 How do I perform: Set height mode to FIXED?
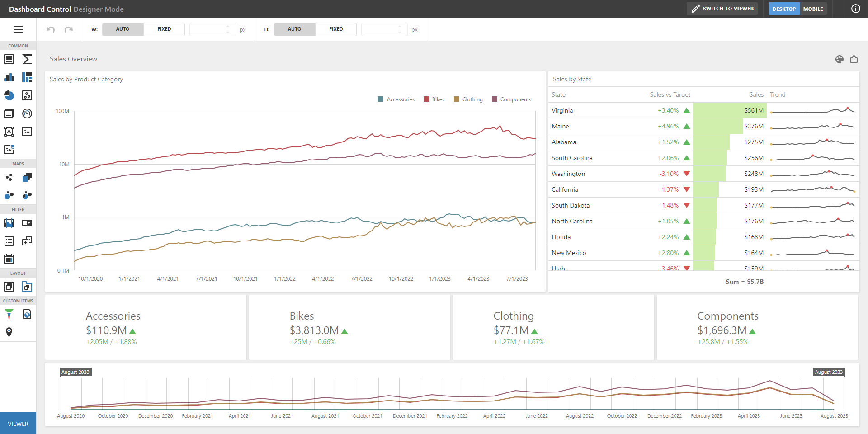pos(336,29)
